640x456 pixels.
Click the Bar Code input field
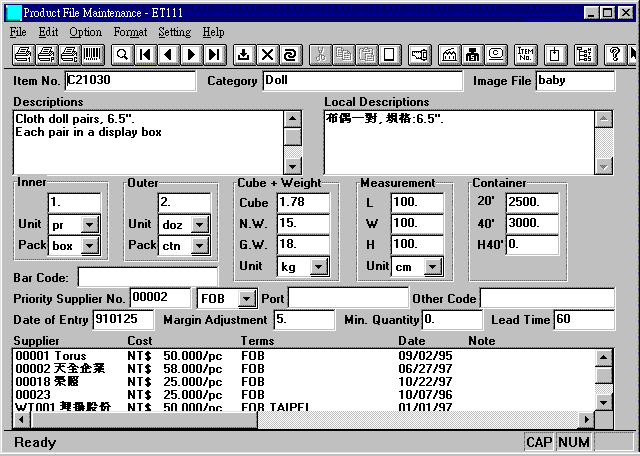pyautogui.click(x=147, y=277)
